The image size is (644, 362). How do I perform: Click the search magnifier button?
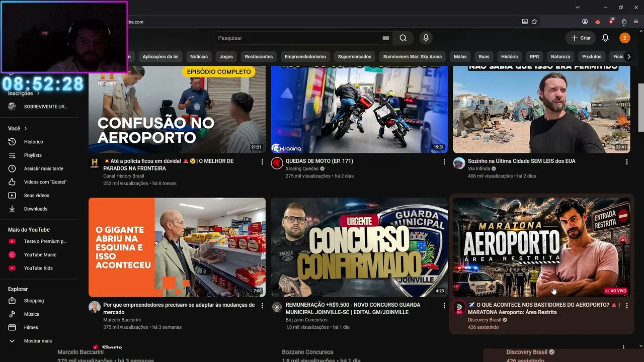[x=403, y=38]
